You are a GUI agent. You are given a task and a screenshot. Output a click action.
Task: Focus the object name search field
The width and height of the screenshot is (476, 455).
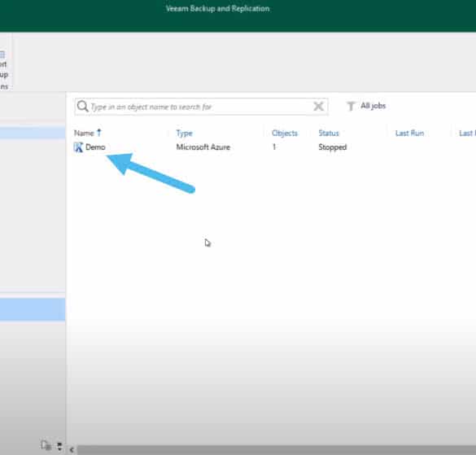pyautogui.click(x=201, y=107)
